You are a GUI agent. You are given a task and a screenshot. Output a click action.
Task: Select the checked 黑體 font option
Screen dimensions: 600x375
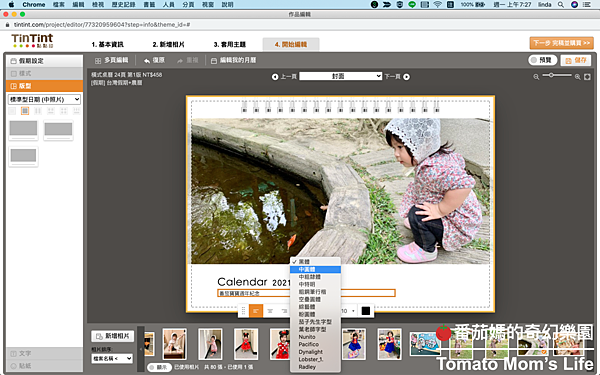tap(315, 262)
